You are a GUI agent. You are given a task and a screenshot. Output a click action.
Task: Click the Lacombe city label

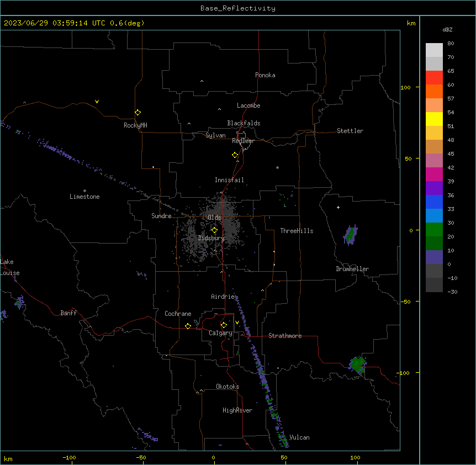[x=248, y=105]
